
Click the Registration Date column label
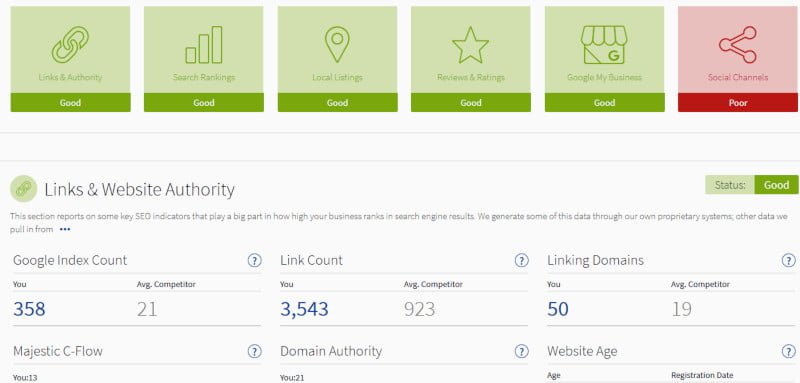click(x=702, y=375)
